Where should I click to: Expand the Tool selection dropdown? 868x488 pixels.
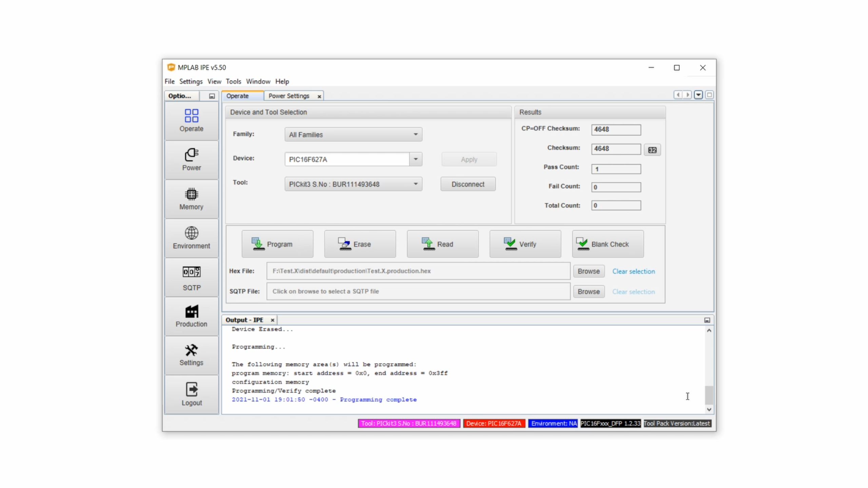coord(415,184)
